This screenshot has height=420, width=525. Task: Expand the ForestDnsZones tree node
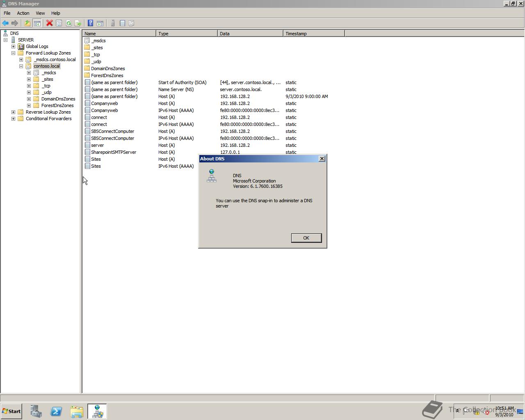click(x=29, y=105)
